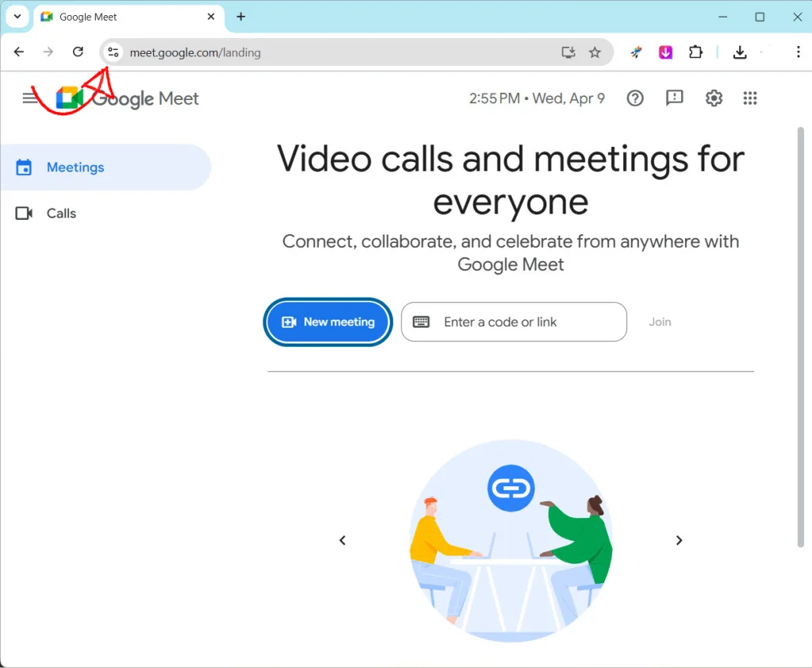This screenshot has height=668, width=812.
Task: Start a New meeting
Action: click(327, 322)
